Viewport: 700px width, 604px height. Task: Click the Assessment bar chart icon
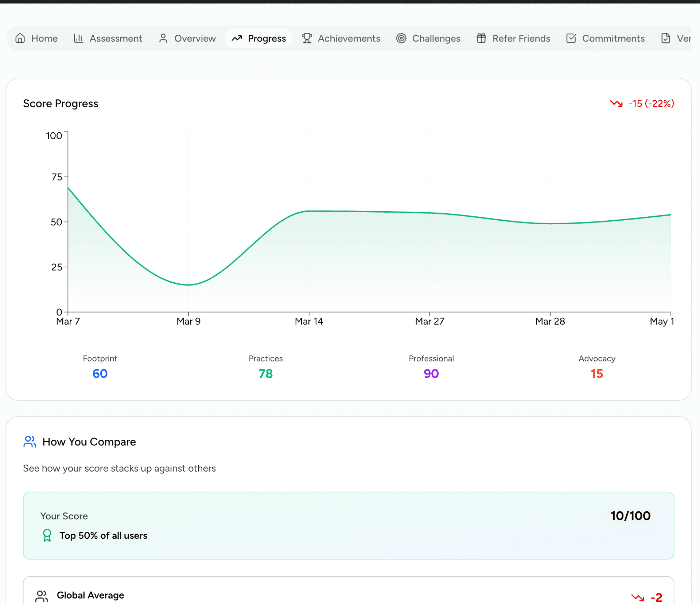point(78,38)
